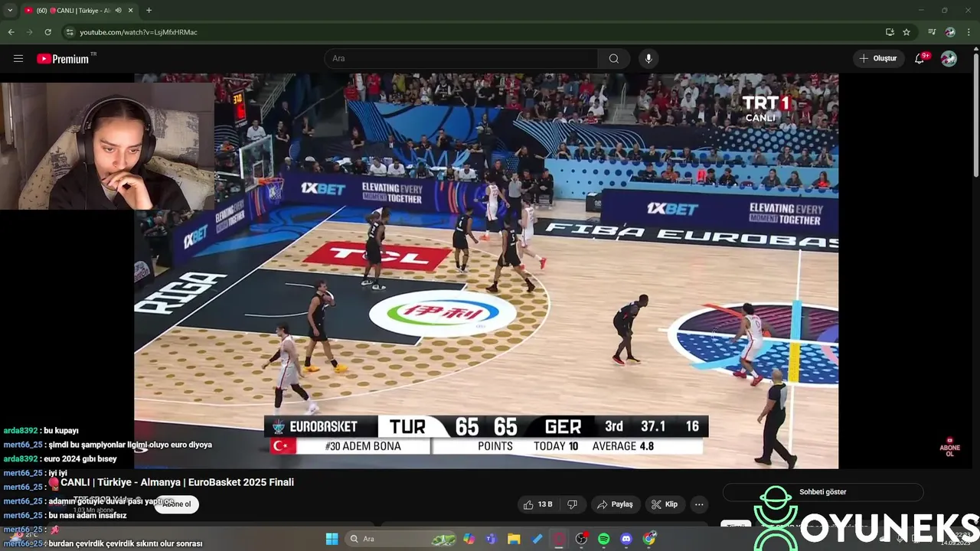Open YouTube account avatar menu
The image size is (980, 551).
click(949, 58)
